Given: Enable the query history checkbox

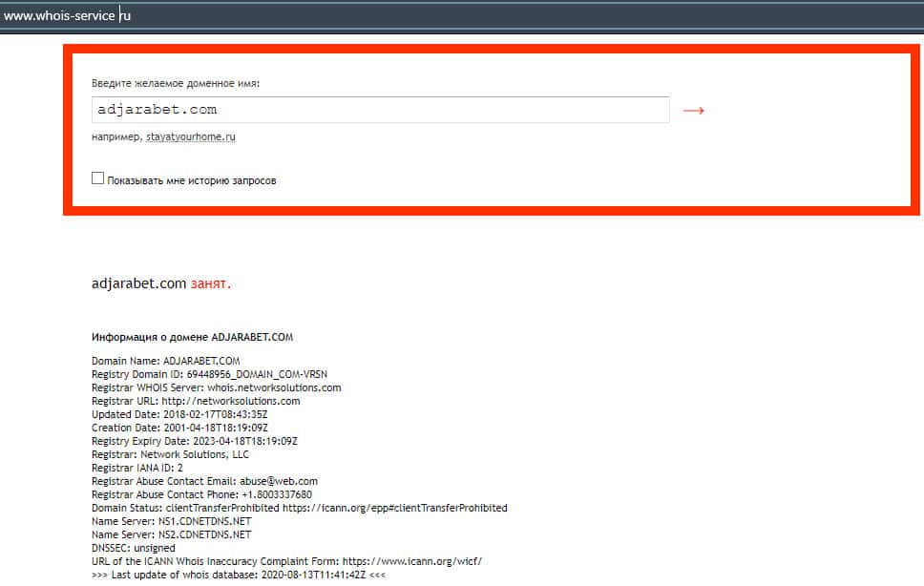Looking at the screenshot, I should [97, 178].
